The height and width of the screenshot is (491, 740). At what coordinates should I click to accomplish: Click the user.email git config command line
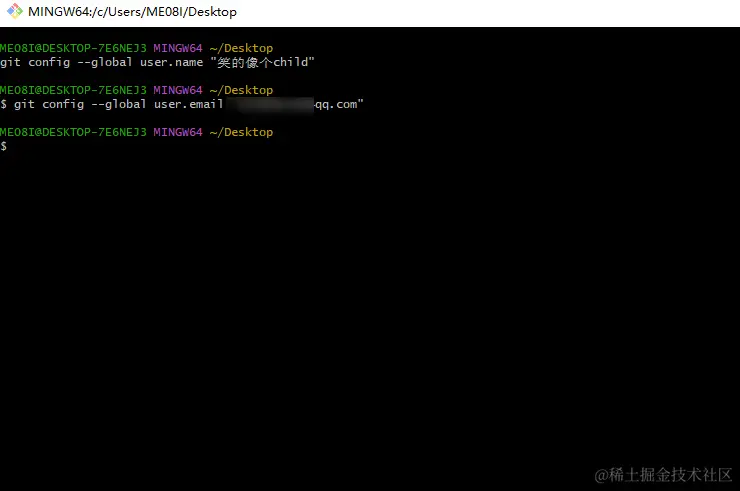point(182,104)
